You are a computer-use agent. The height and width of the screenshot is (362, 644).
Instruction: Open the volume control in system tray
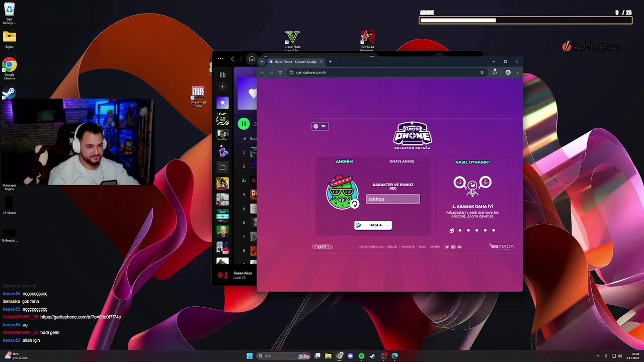click(620, 356)
